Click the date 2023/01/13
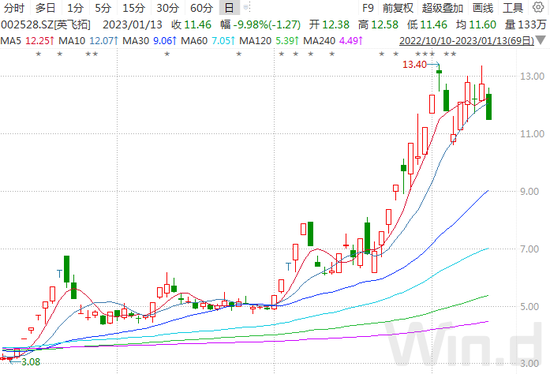The height and width of the screenshot is (374, 550). [x=133, y=25]
